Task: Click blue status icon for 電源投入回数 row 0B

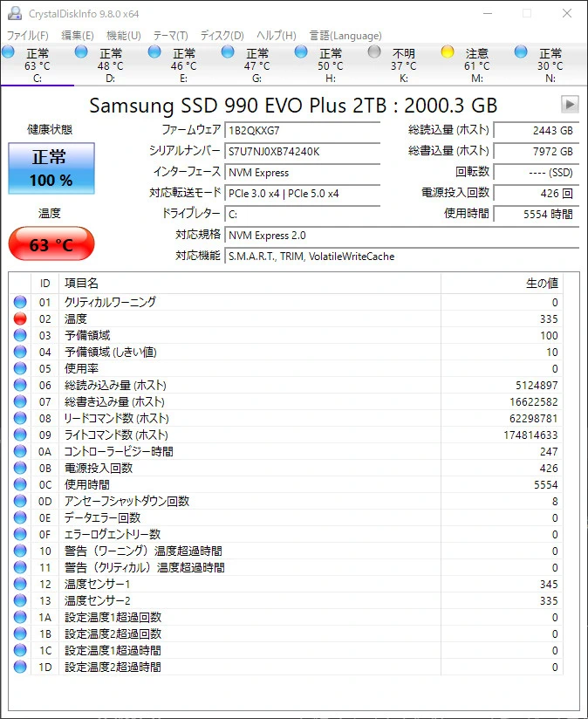Action: tap(20, 469)
